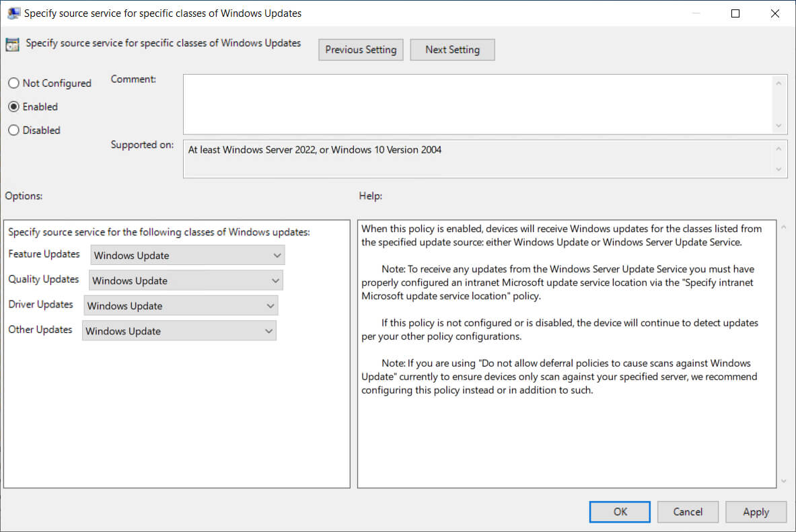The image size is (796, 532).
Task: Click the 'Comment:' label
Action: pos(133,79)
